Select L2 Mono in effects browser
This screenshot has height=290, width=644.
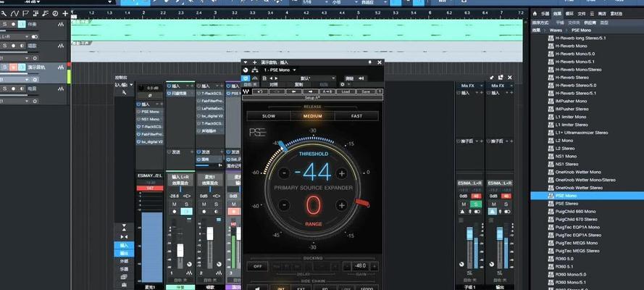[564, 141]
